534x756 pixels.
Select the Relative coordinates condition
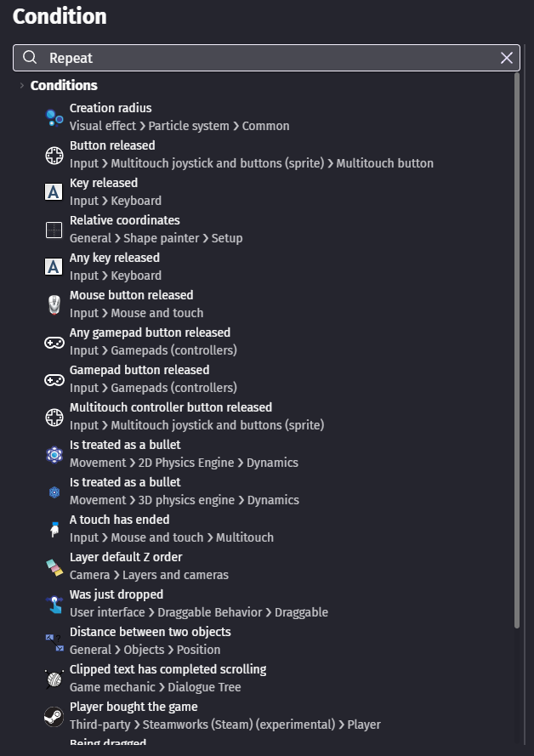point(125,221)
